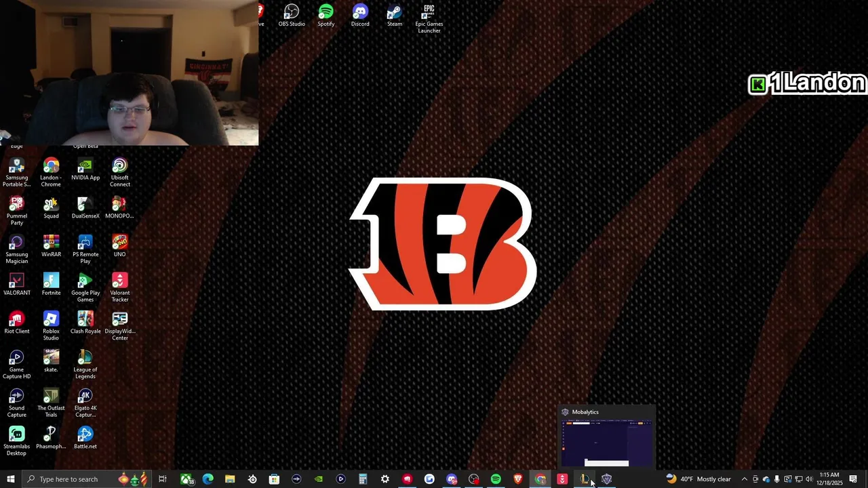Click the Type here to search box
The image size is (868, 488).
87,479
